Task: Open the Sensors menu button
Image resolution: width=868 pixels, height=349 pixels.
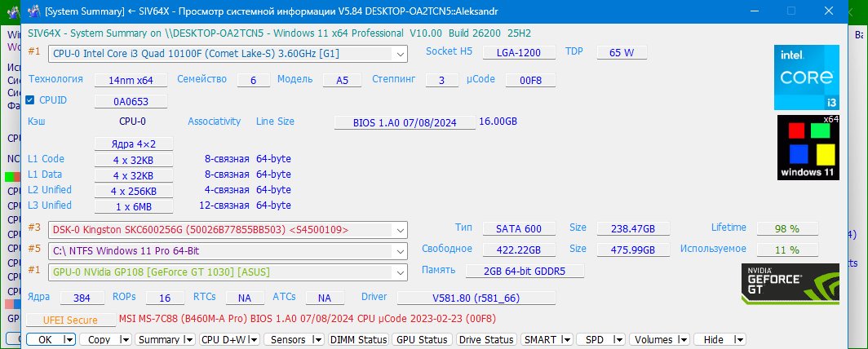Action: [294, 339]
